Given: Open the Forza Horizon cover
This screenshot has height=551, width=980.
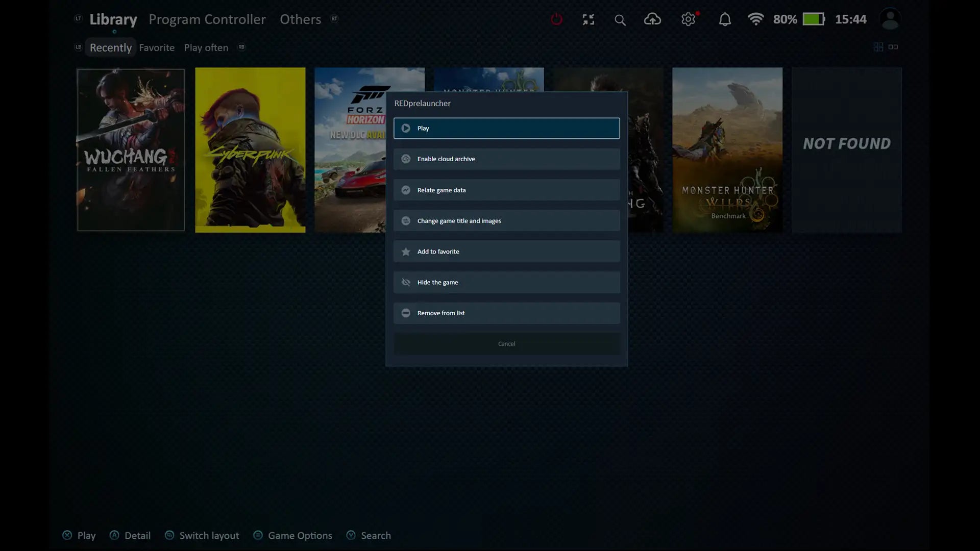Looking at the screenshot, I should [350, 150].
